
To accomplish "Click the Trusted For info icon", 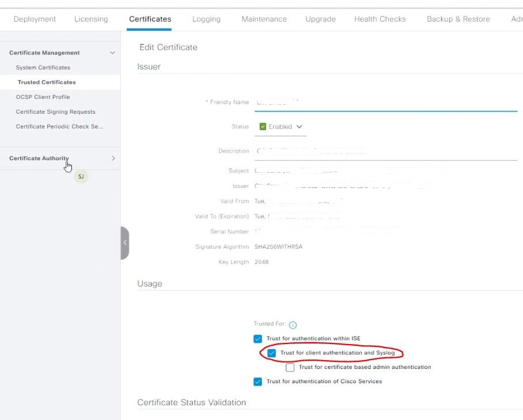I will pyautogui.click(x=293, y=324).
